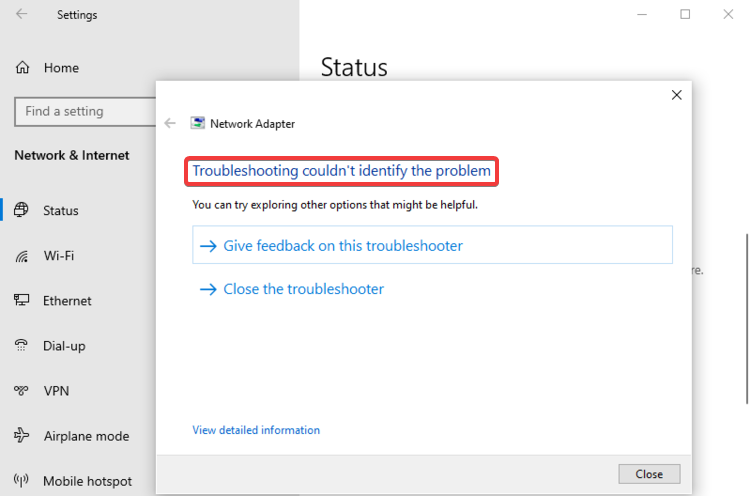The width and height of the screenshot is (750, 496).
Task: Click the Ethernet monitor icon
Action: (x=22, y=301)
